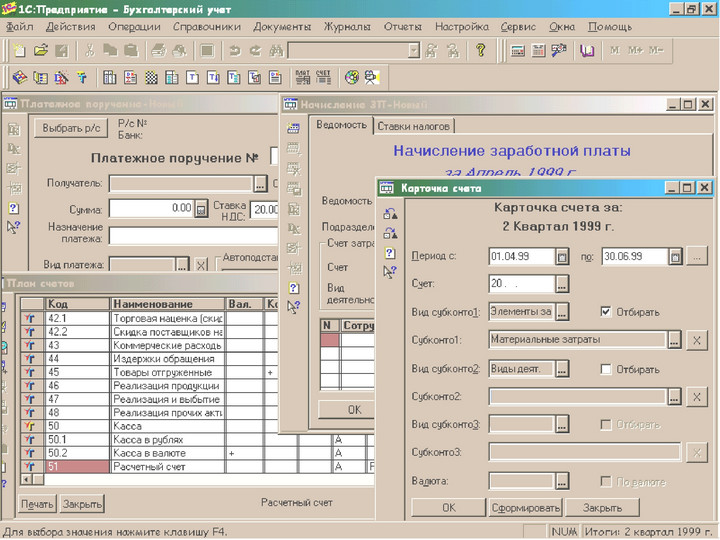Click the Save diskette icon in the toolbar
The image size is (720, 540).
(62, 50)
